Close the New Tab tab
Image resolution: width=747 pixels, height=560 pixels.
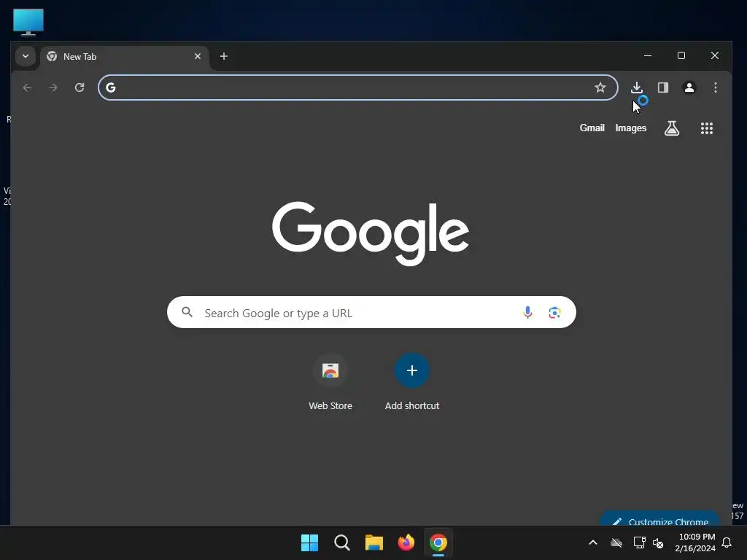(x=197, y=56)
